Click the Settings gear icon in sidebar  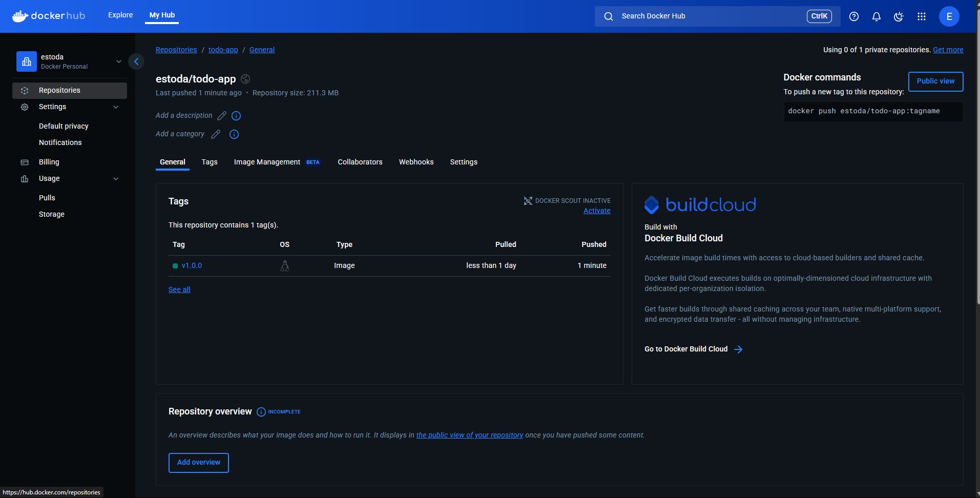coord(25,107)
